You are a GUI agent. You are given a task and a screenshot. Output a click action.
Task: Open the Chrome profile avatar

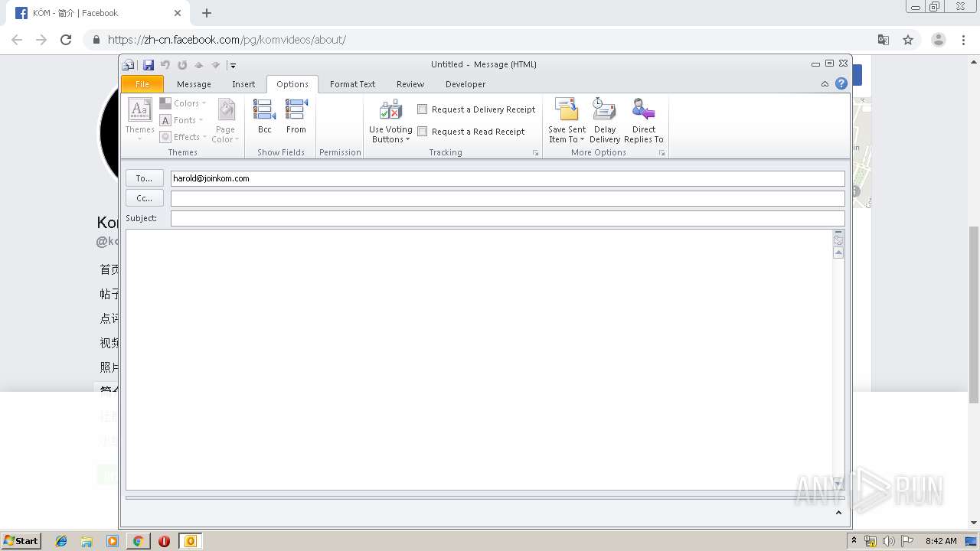(939, 40)
